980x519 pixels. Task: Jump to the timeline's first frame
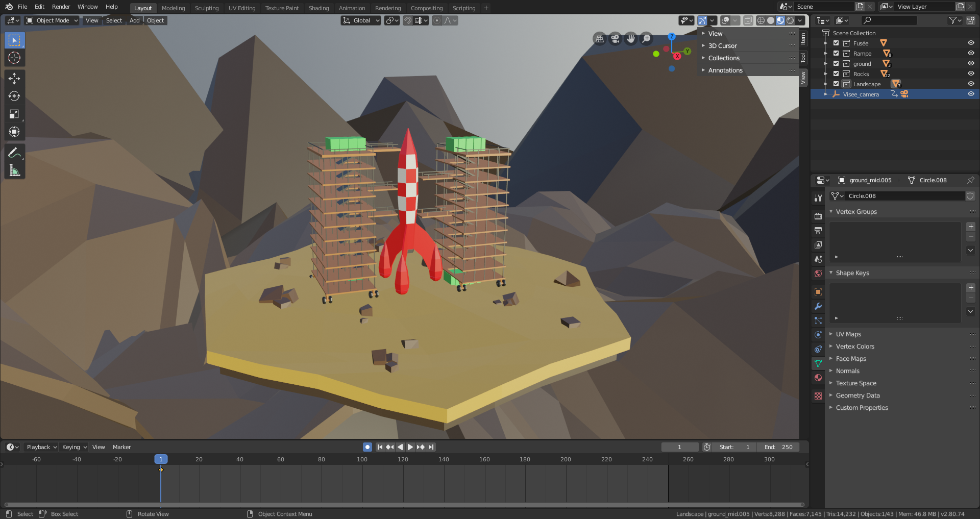pyautogui.click(x=379, y=447)
